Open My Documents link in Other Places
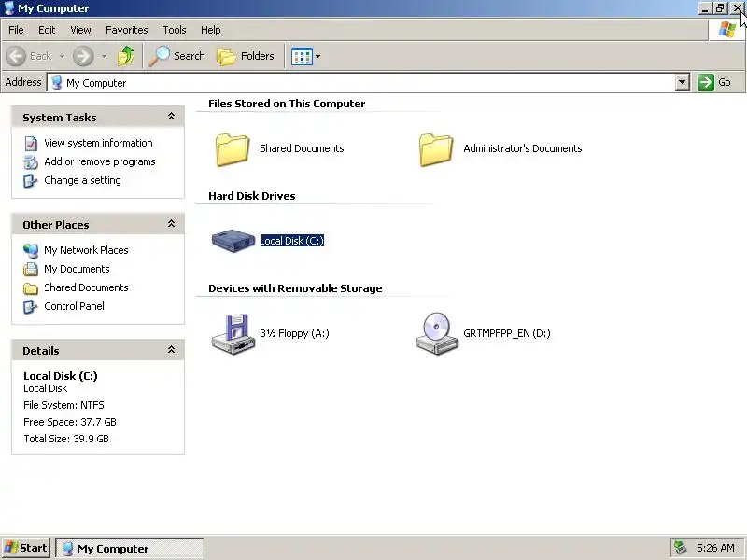The height and width of the screenshot is (560, 747). (77, 269)
